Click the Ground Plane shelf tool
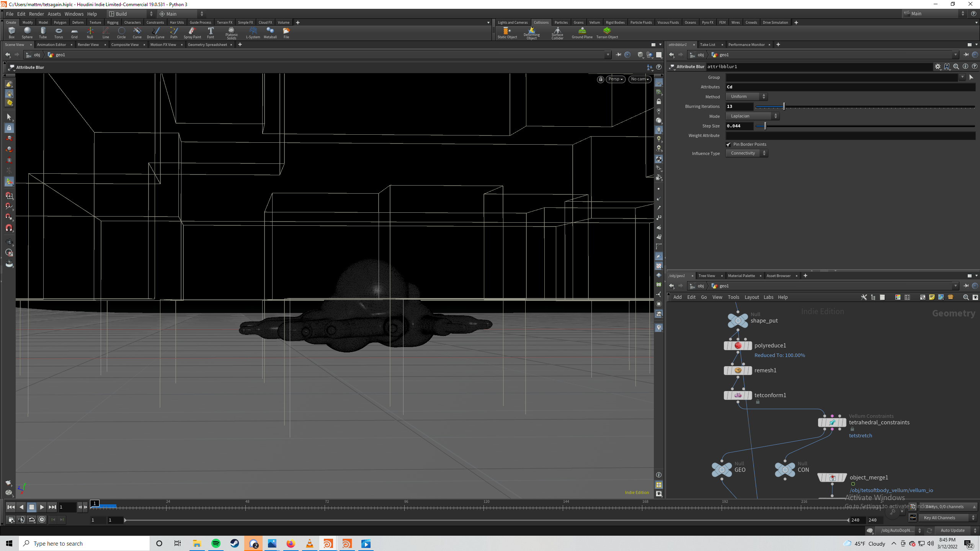This screenshot has height=551, width=980. (x=582, y=33)
